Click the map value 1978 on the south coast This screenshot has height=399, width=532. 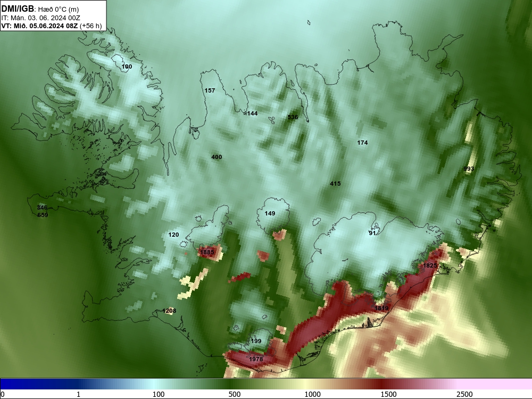(x=256, y=359)
